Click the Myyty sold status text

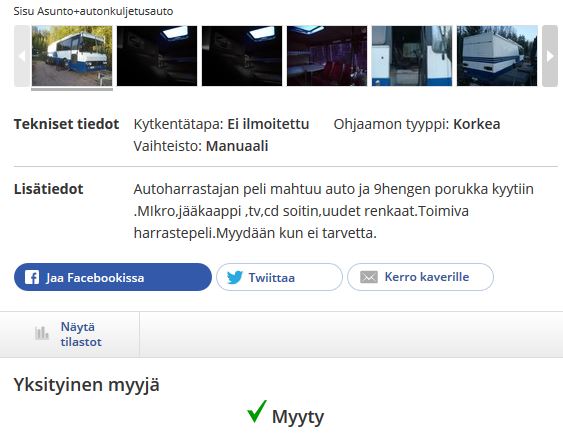click(298, 418)
